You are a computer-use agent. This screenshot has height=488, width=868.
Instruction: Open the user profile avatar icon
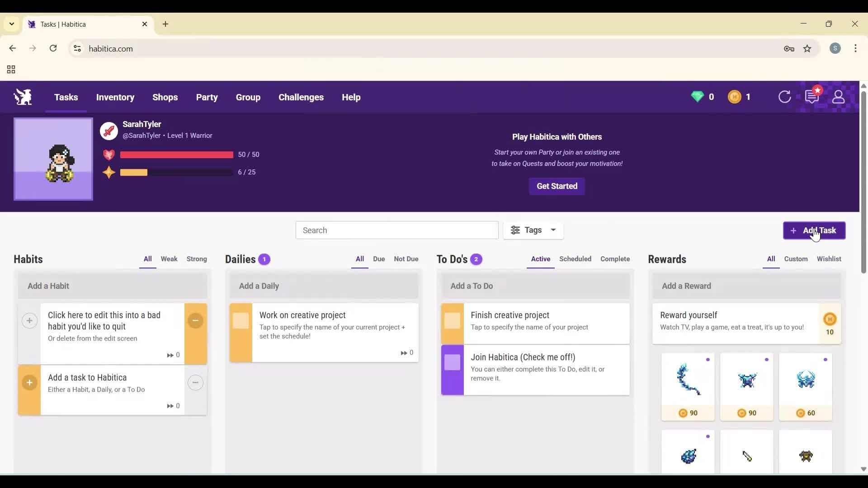pyautogui.click(x=839, y=97)
